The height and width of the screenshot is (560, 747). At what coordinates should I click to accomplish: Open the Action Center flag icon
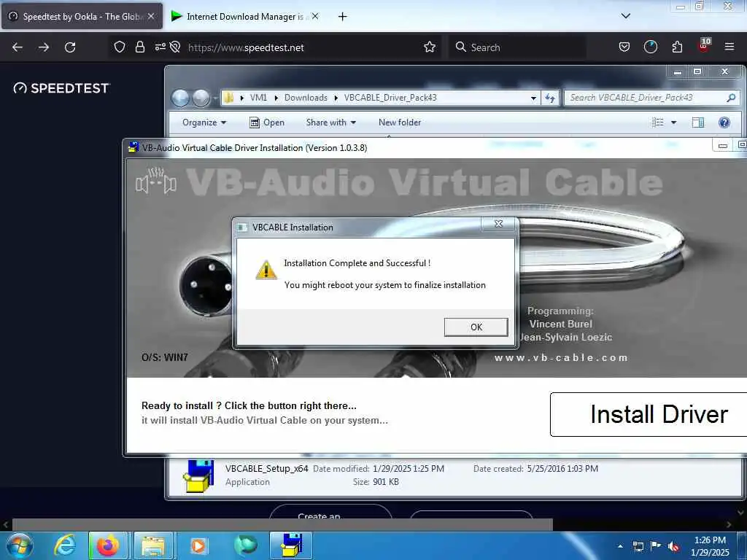[656, 545]
